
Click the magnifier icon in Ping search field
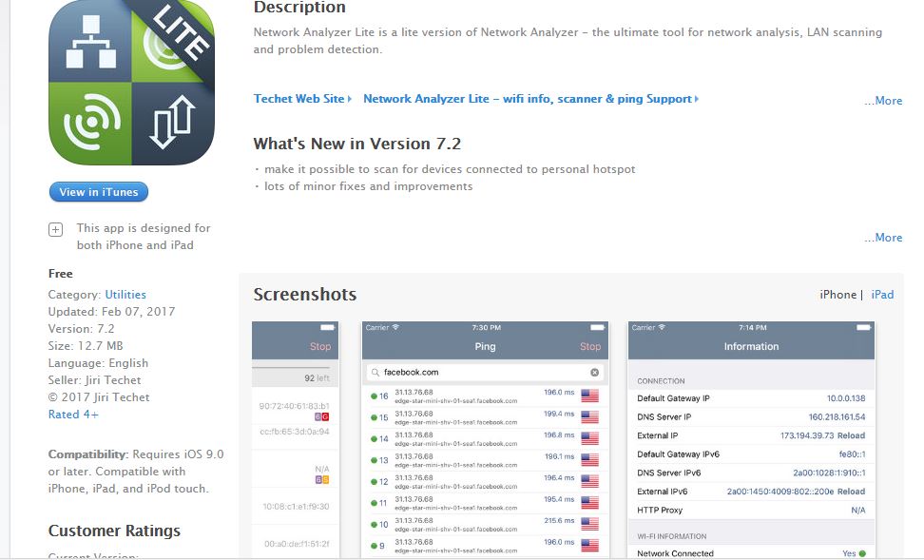pyautogui.click(x=376, y=373)
